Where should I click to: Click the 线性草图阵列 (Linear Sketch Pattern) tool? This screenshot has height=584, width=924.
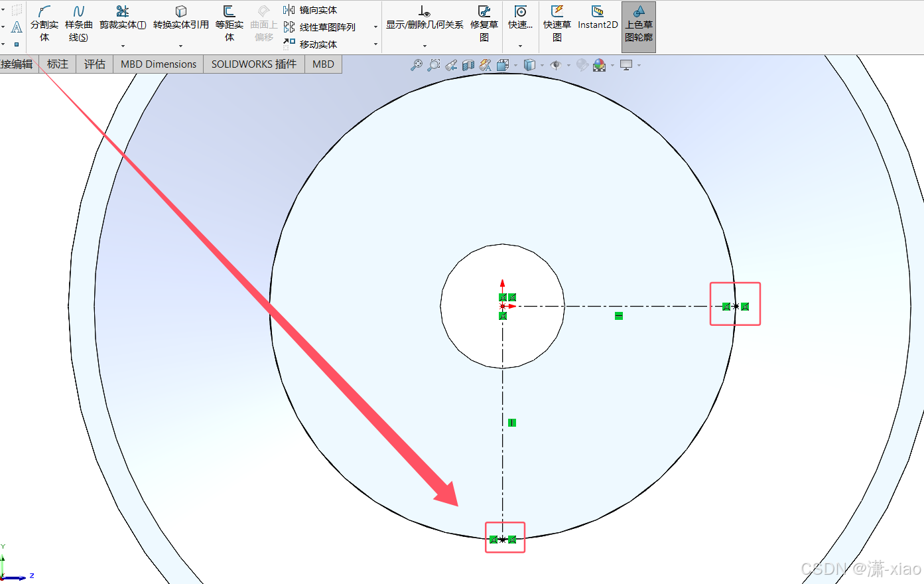point(320,27)
